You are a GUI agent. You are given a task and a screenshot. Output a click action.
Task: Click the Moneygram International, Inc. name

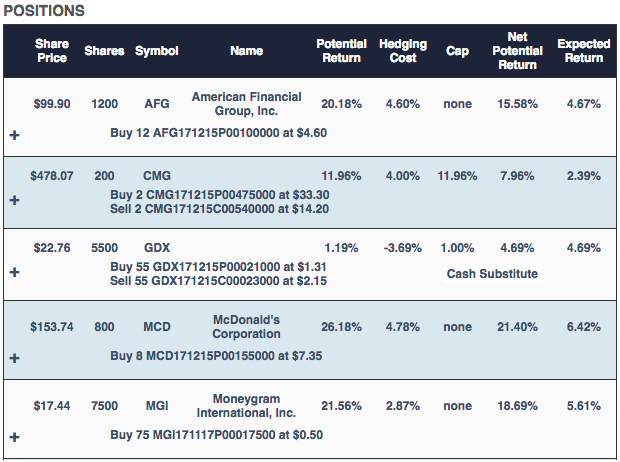[x=246, y=406]
